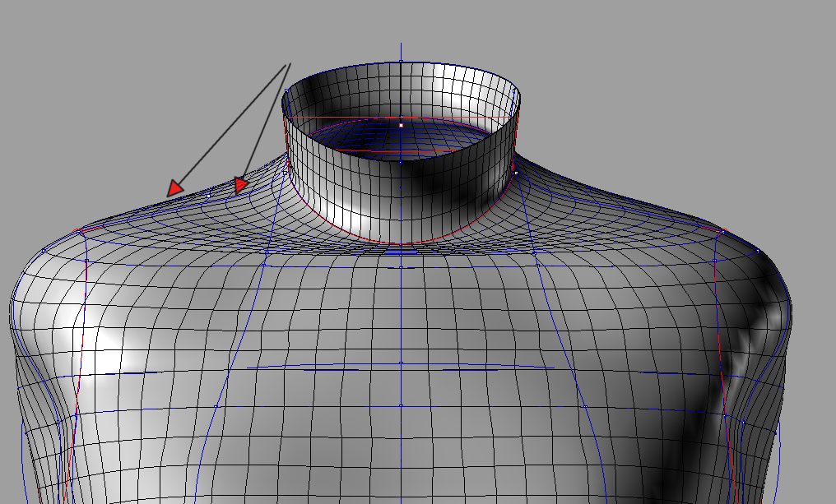Screen dimensions: 836x504
Task: Click the control point on collar rim's left edge
Action: tap(287, 90)
